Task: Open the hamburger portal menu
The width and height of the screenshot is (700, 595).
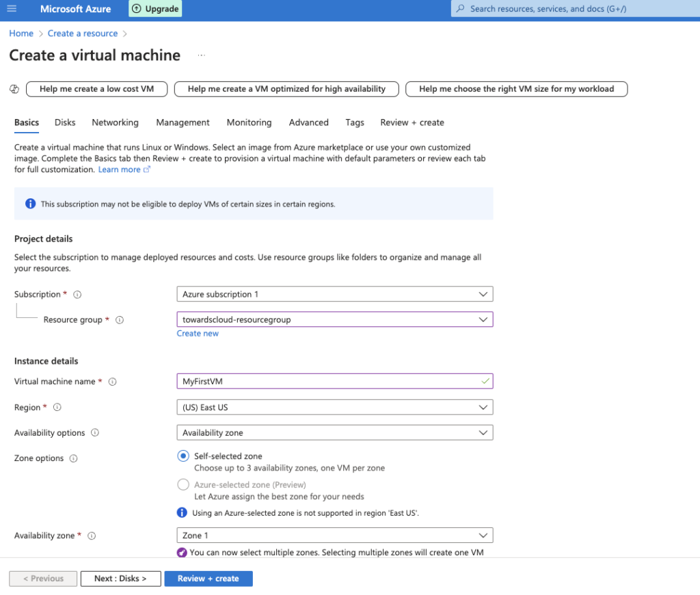Action: (x=12, y=8)
